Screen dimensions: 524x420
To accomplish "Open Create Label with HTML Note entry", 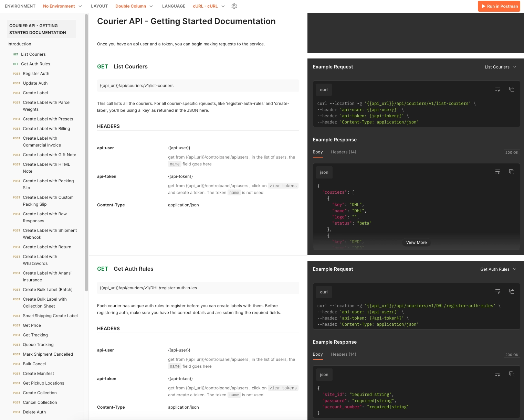I will [x=46, y=168].
